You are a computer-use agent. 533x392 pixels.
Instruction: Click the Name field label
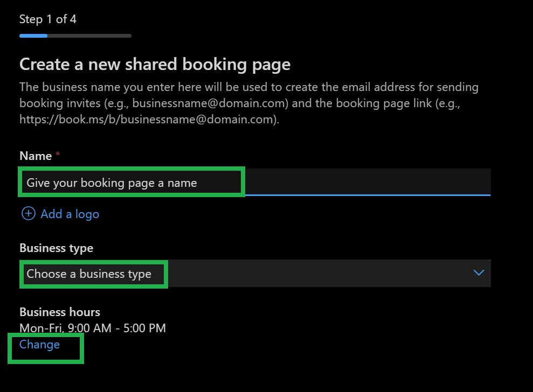coord(36,156)
